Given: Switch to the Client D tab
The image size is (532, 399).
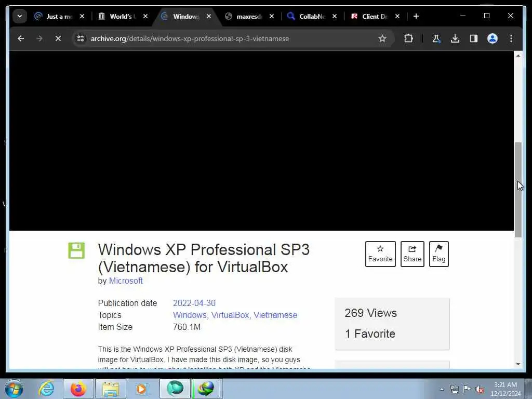Looking at the screenshot, I should 375,16.
